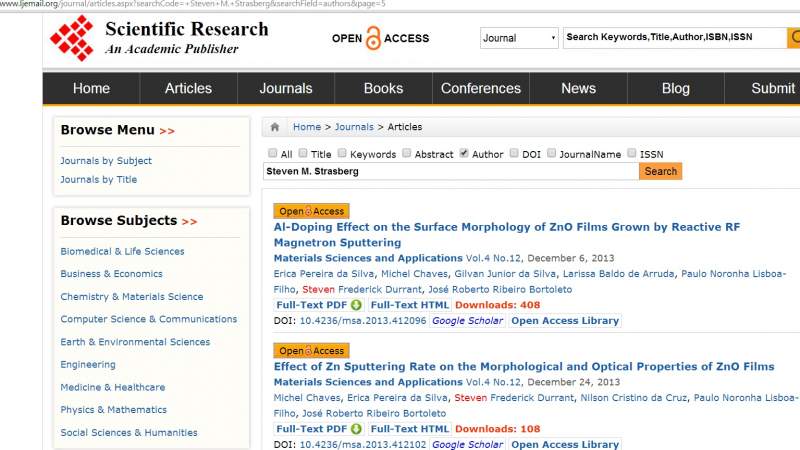
Task: Open Full-Text PDF for Zn Sputtering article
Action: pyautogui.click(x=311, y=429)
